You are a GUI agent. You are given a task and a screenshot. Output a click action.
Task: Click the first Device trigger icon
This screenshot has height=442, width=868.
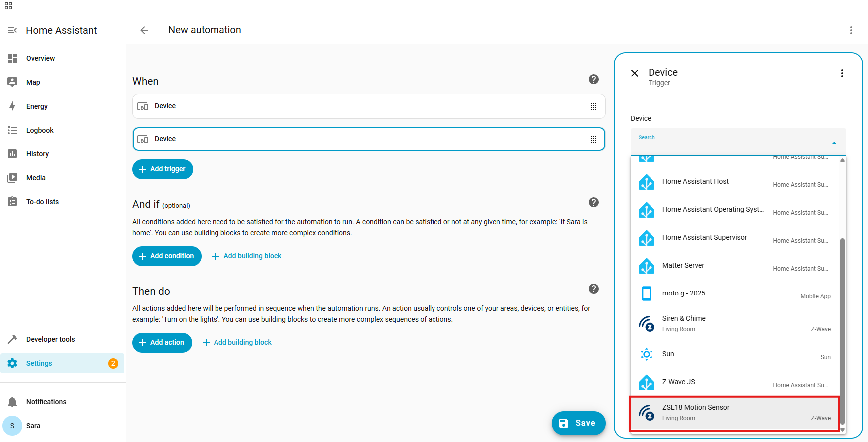click(143, 106)
